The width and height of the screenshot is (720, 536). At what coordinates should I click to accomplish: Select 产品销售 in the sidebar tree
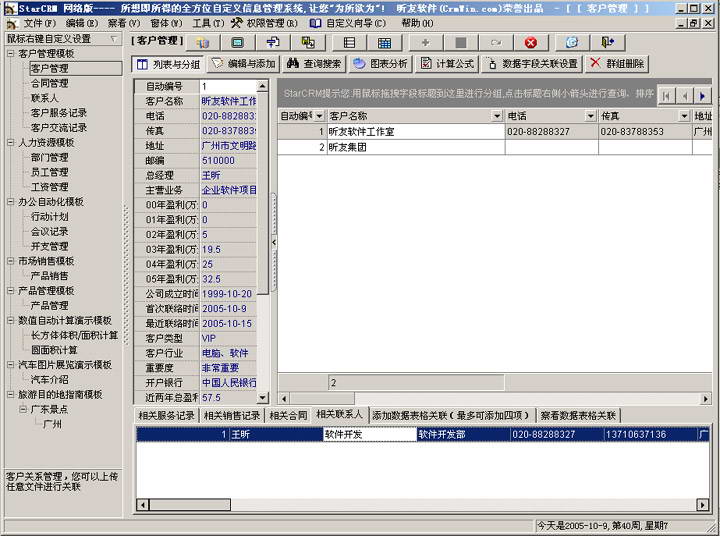50,276
